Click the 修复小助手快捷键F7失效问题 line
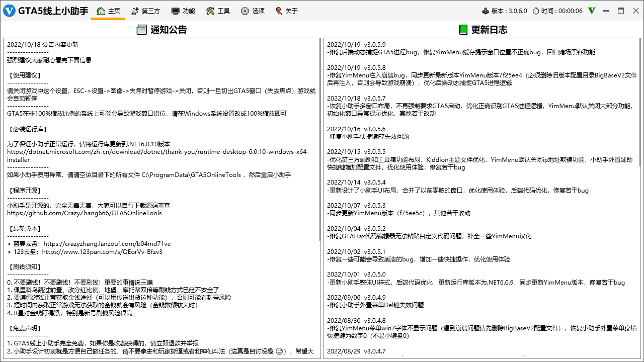The height and width of the screenshot is (362, 644). [x=368, y=137]
